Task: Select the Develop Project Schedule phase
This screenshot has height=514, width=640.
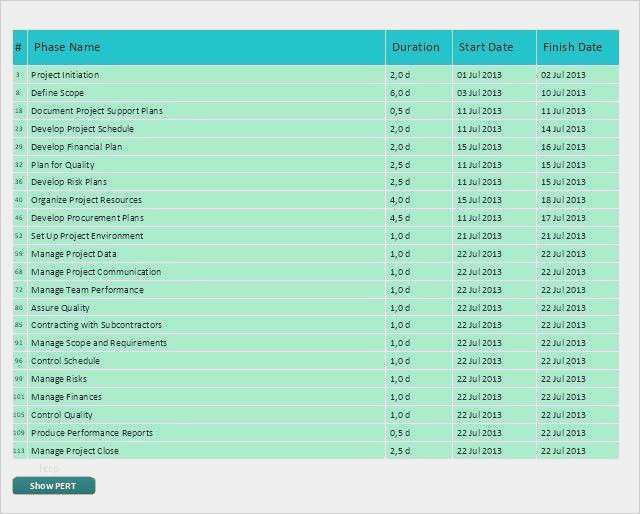Action: tap(82, 129)
